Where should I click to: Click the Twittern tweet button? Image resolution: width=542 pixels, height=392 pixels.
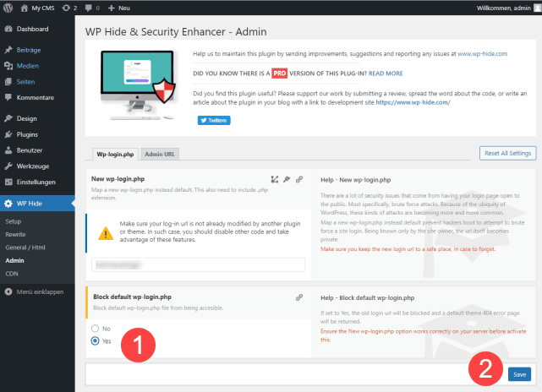click(214, 120)
